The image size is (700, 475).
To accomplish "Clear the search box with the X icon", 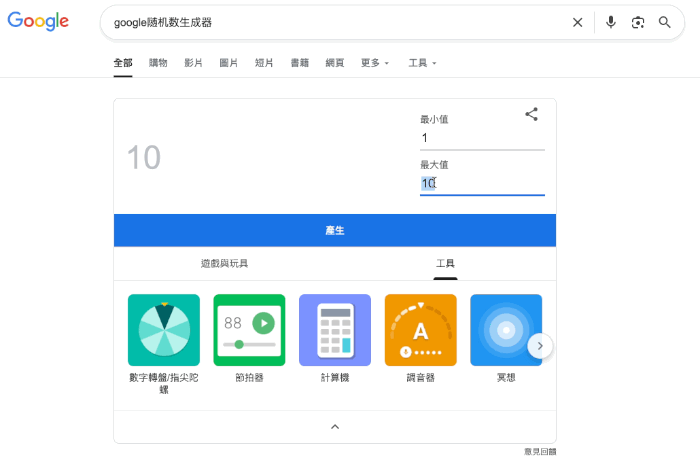I will tap(577, 22).
